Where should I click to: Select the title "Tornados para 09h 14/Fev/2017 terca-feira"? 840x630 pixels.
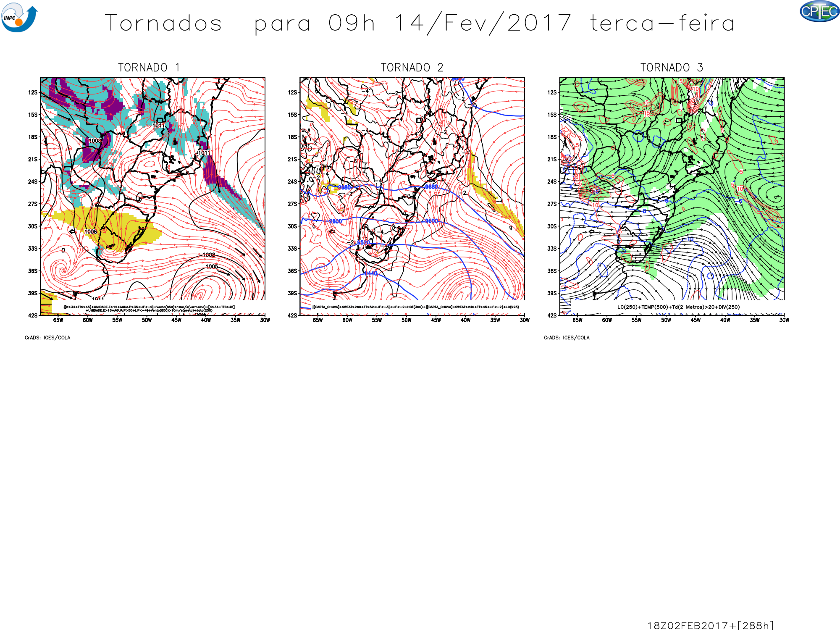[x=420, y=23]
